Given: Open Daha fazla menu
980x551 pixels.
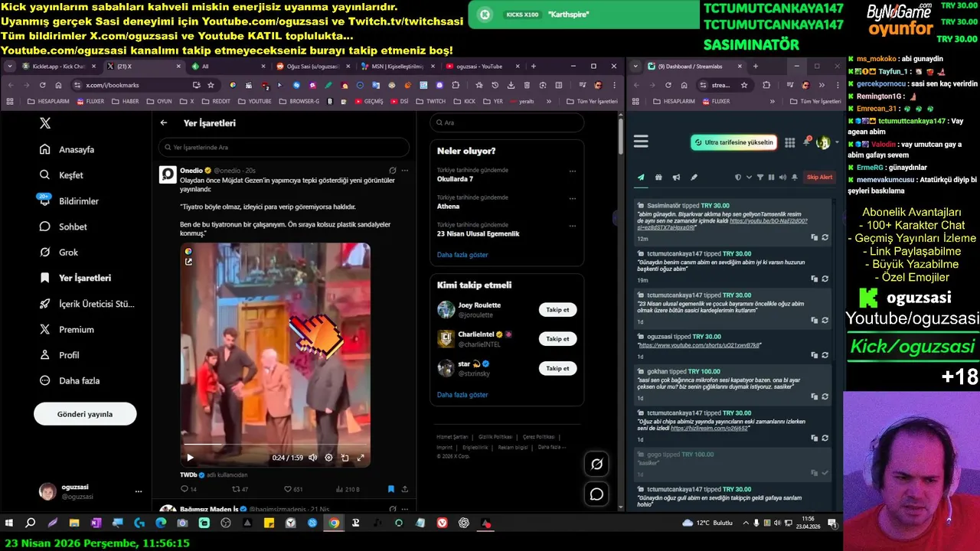Looking at the screenshot, I should (x=70, y=380).
